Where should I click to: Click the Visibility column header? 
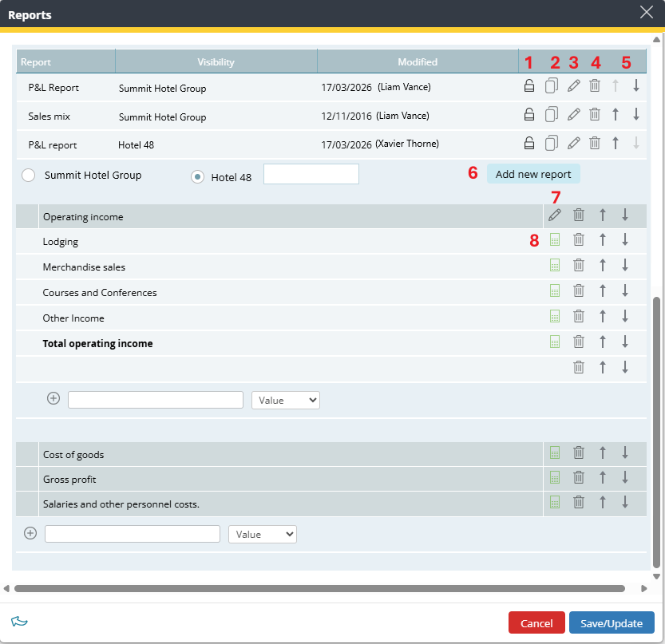click(216, 62)
